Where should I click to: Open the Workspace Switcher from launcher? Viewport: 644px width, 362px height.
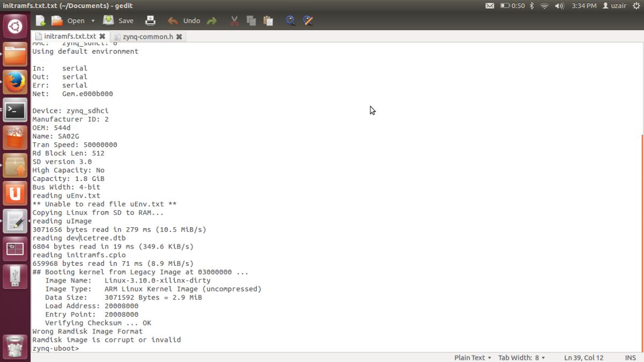15,249
